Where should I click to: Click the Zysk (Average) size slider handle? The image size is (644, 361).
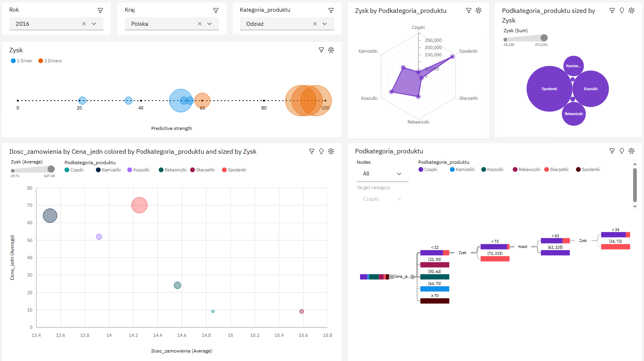coord(51,169)
